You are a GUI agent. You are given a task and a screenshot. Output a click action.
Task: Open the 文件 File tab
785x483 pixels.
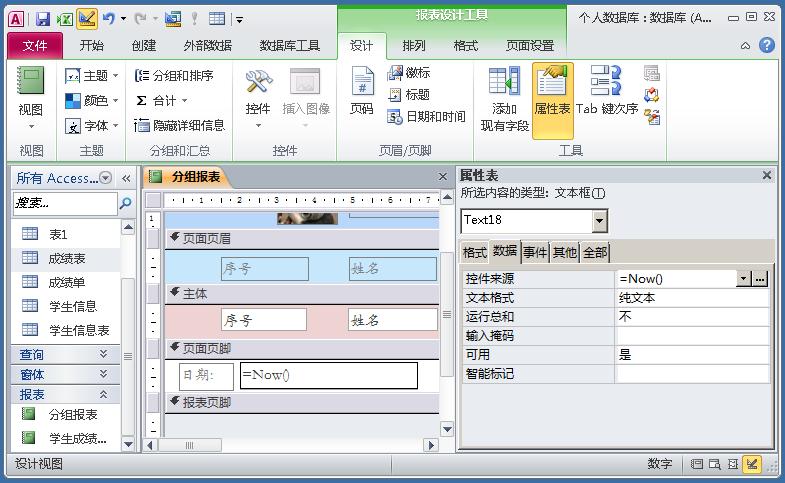click(x=35, y=46)
